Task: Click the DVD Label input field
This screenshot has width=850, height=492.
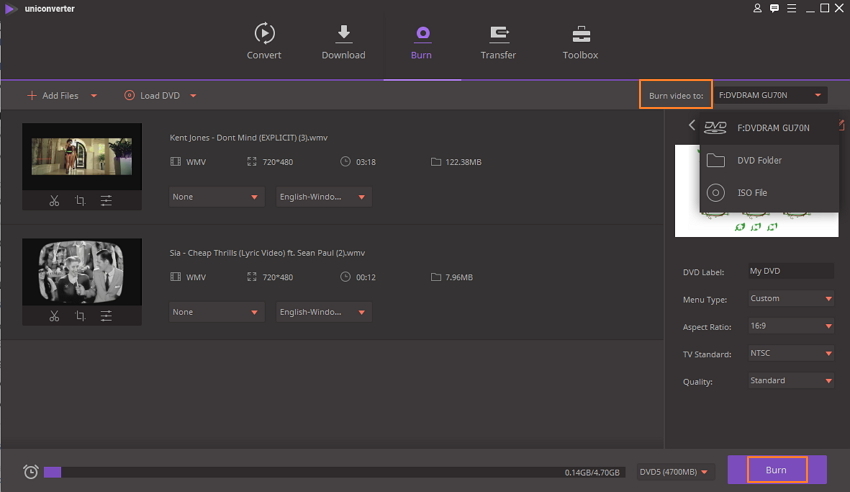Action: [x=790, y=271]
